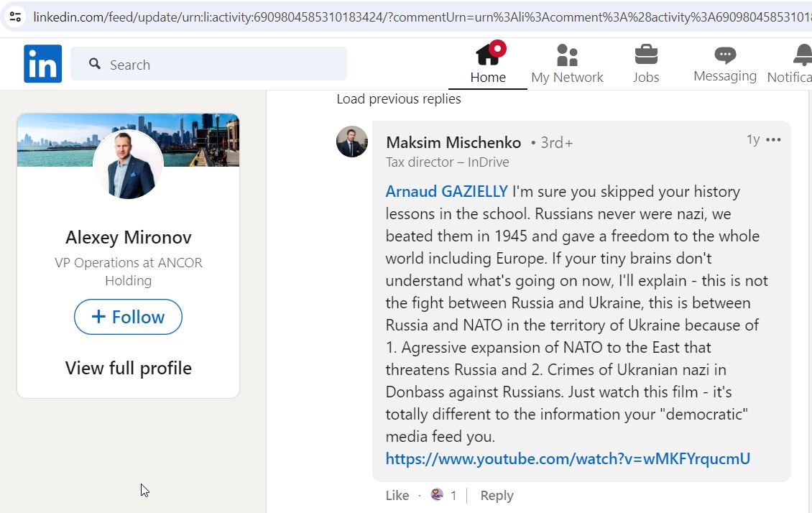Open the Arnaud GAZIELLY mention link
Image resolution: width=812 pixels, height=513 pixels.
click(446, 192)
